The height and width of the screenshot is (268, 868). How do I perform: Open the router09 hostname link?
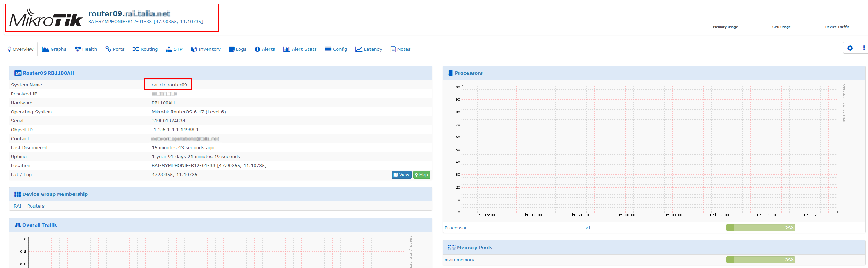point(129,13)
